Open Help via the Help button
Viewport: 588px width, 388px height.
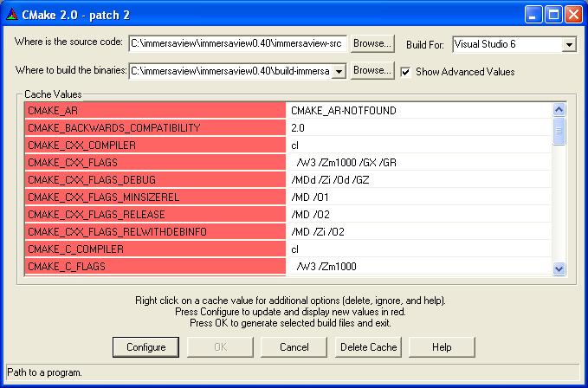(x=442, y=347)
